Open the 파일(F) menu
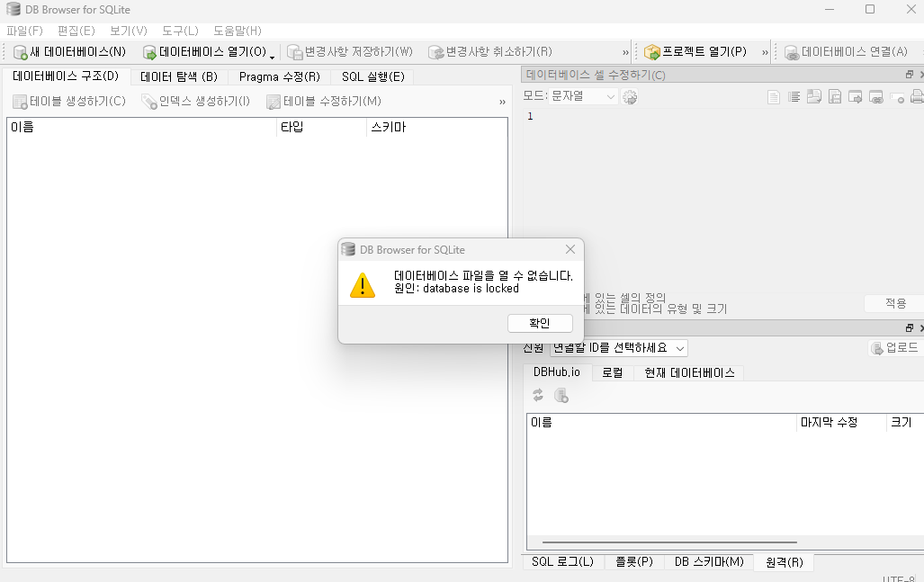The width and height of the screenshot is (924, 582). (25, 31)
